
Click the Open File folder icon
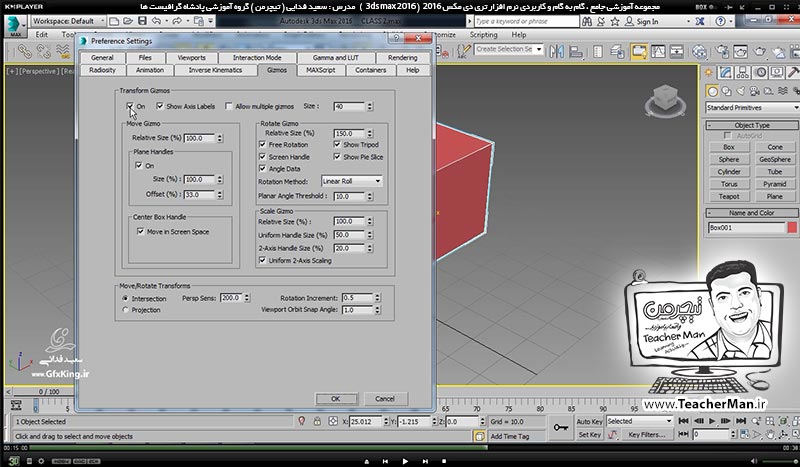pyautogui.click(x=128, y=21)
